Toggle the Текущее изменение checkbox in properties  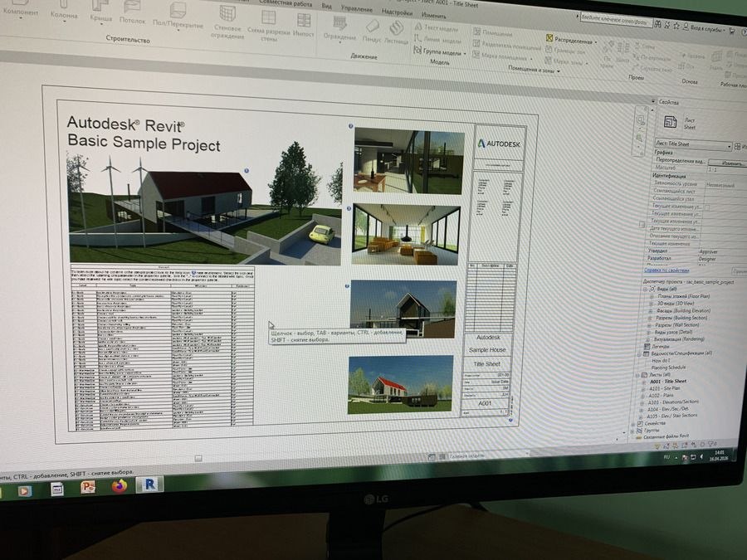click(707, 206)
